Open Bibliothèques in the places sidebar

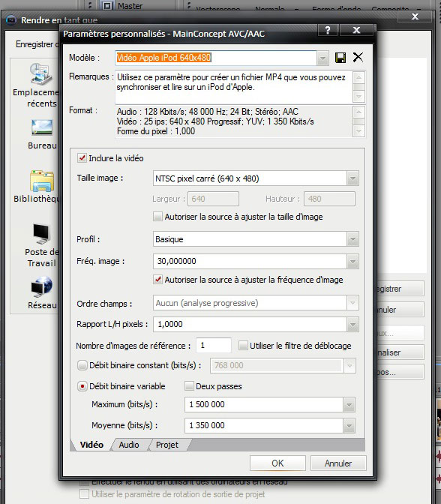(x=37, y=187)
